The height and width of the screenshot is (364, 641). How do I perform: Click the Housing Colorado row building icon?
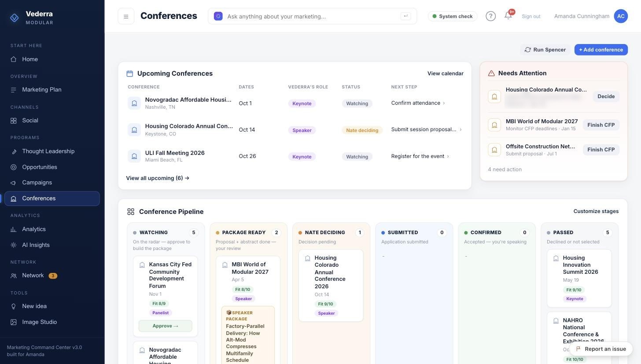click(134, 130)
